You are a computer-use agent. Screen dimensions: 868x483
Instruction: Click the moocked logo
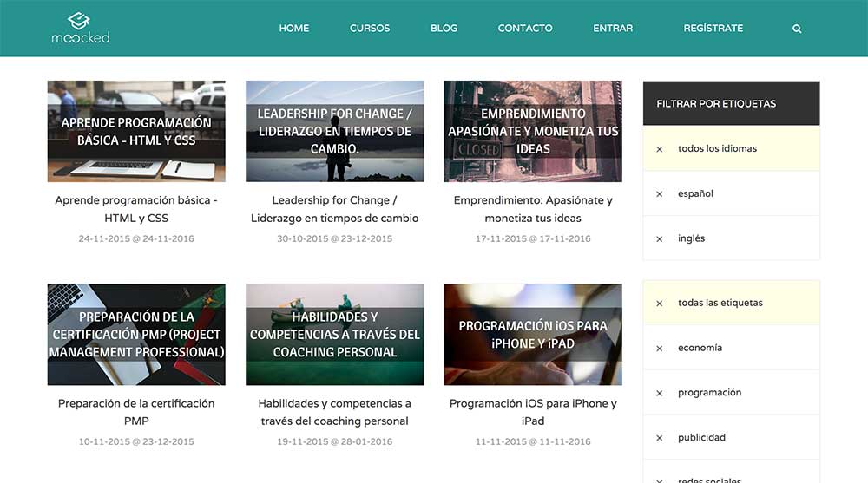click(80, 28)
